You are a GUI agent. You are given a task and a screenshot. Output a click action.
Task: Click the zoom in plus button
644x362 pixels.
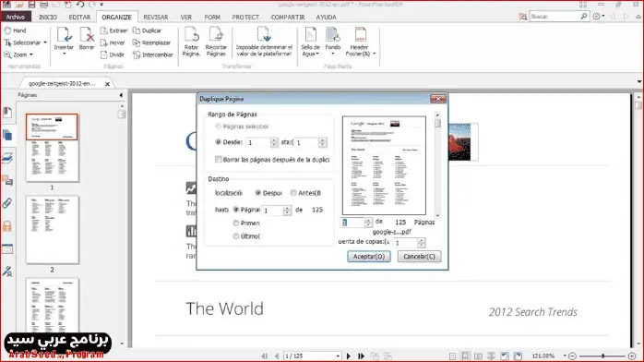point(632,356)
